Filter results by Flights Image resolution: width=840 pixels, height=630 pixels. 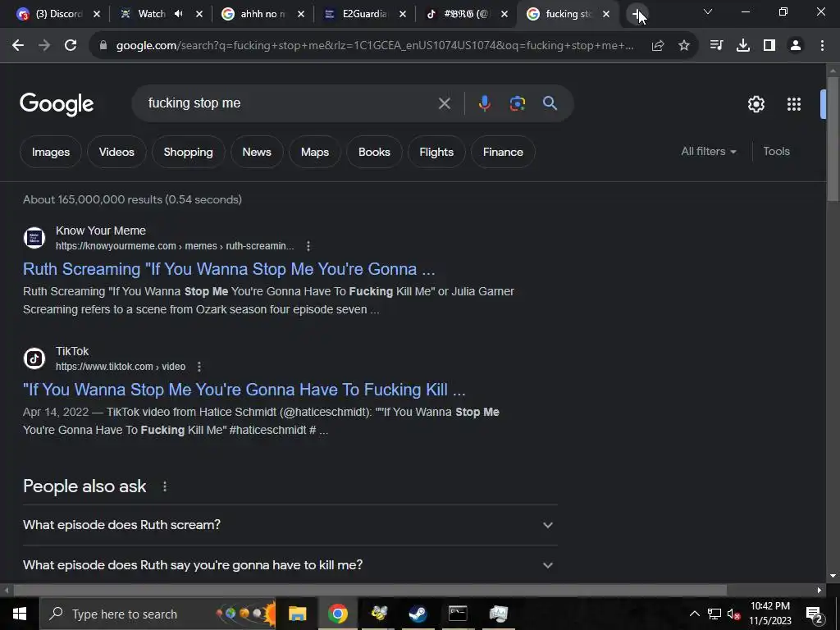pyautogui.click(x=436, y=152)
